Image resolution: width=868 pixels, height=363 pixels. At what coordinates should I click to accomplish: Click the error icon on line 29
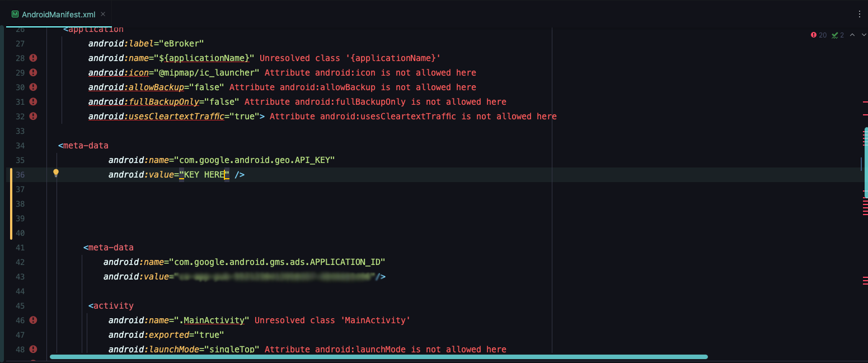[33, 72]
